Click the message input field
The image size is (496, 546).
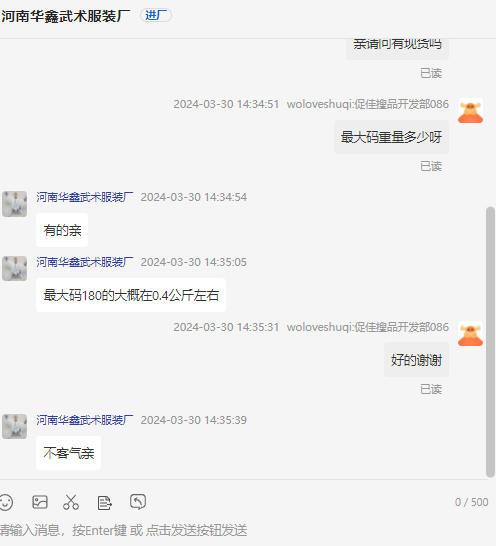tap(244, 530)
